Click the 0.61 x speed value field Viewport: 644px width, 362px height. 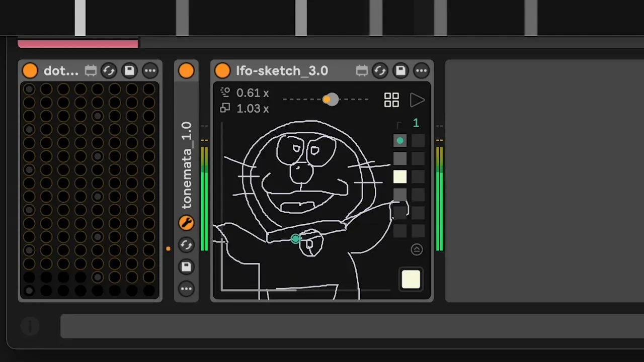tap(253, 93)
